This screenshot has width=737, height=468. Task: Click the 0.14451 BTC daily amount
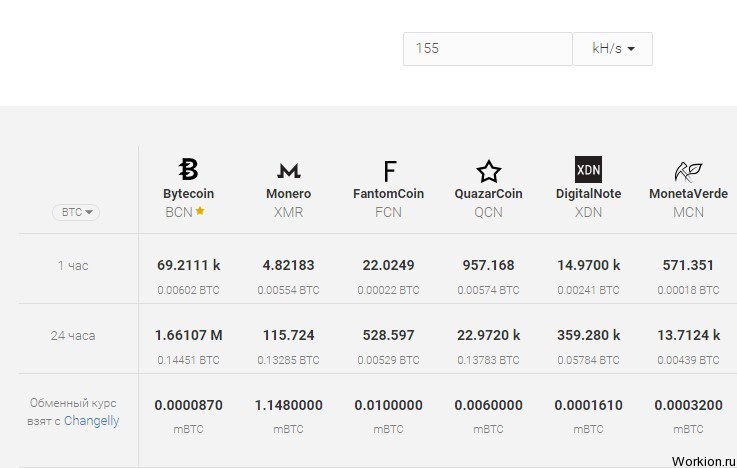(188, 360)
